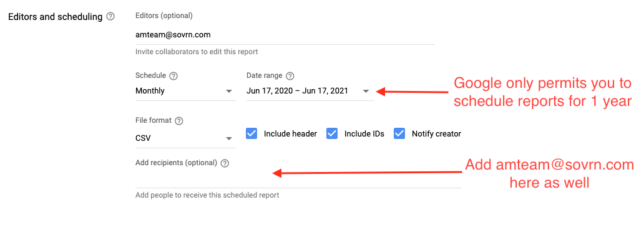The width and height of the screenshot is (644, 230).
Task: Show File format help icon
Action: coord(178,121)
